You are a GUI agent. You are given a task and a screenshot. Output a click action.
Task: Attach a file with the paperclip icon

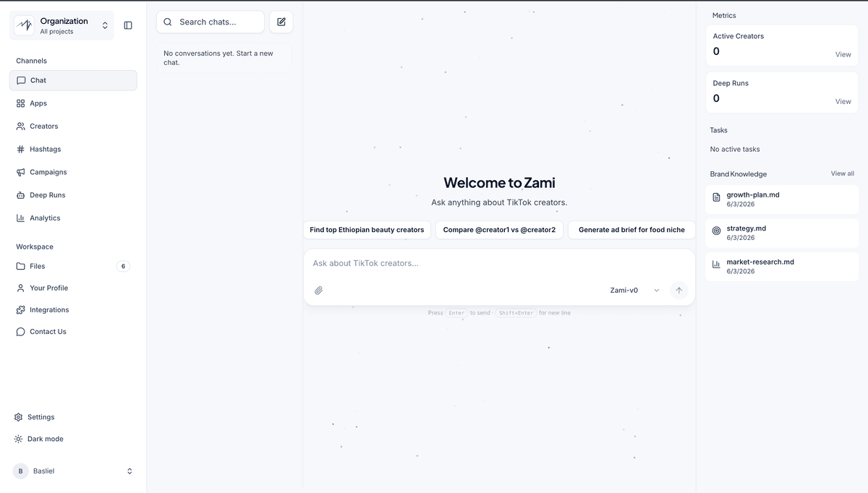318,291
